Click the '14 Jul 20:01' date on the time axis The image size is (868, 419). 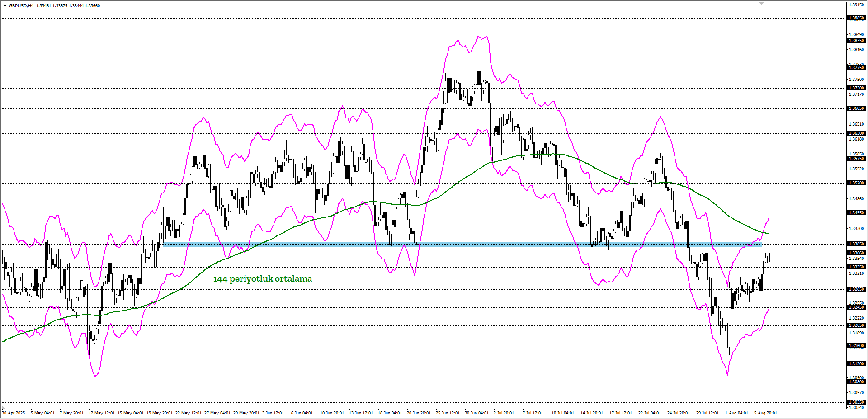(592, 413)
